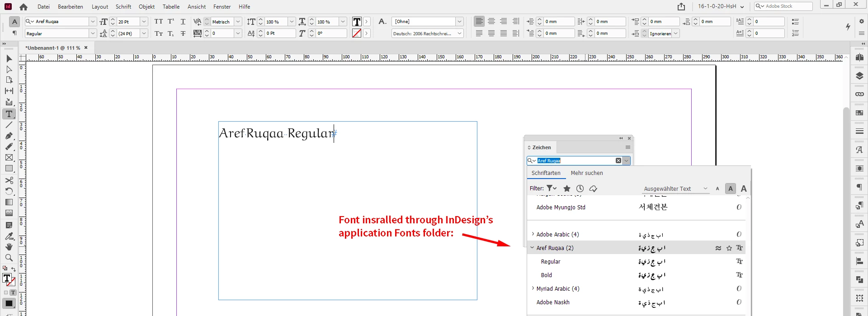Open the Layers panel in right dock
Screen dimensions: 868x316
point(859,76)
